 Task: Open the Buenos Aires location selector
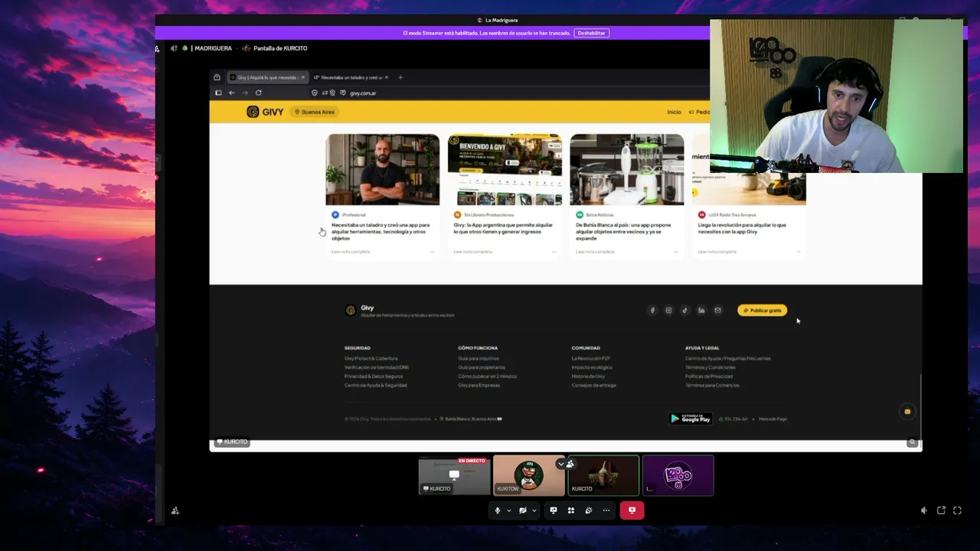(x=315, y=112)
